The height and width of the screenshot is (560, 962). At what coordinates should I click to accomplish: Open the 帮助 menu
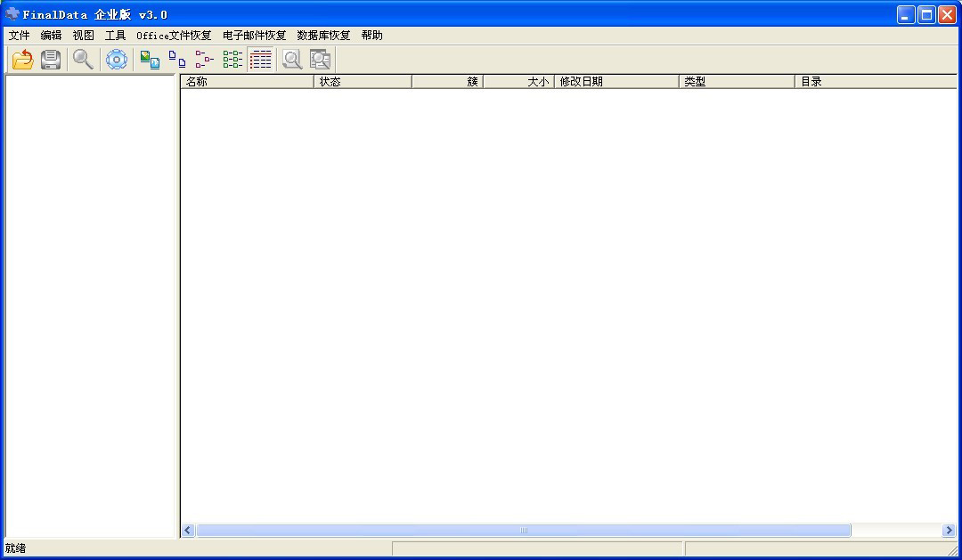[x=371, y=35]
